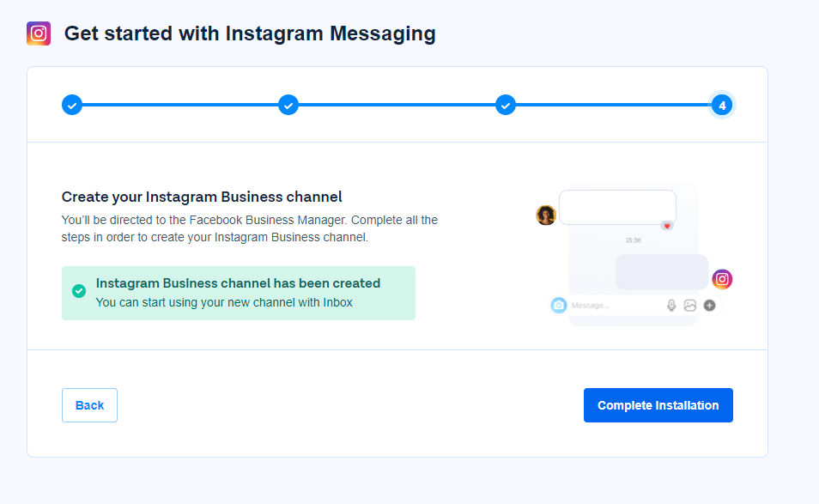Click 'Create your Instagram Business channel' heading
The width and height of the screenshot is (819, 504).
pos(202,197)
